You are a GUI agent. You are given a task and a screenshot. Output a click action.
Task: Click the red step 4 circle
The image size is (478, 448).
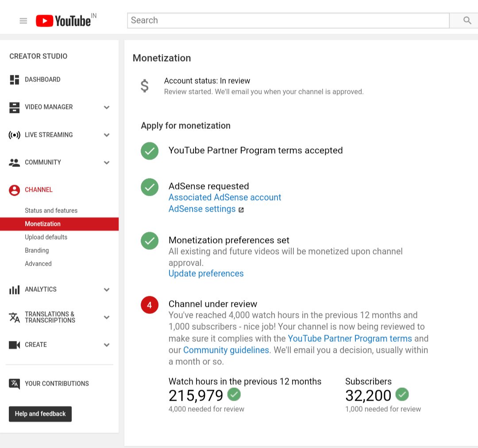click(150, 305)
